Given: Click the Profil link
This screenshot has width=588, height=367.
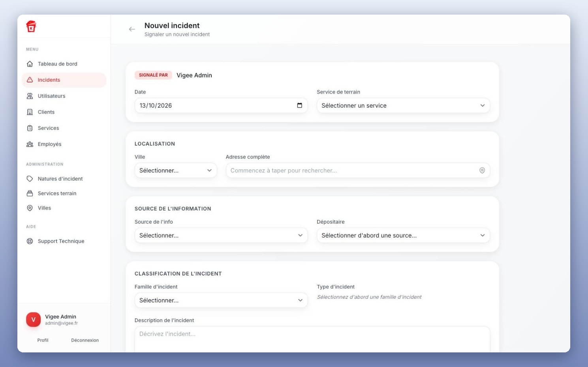Looking at the screenshot, I should pyautogui.click(x=43, y=340).
